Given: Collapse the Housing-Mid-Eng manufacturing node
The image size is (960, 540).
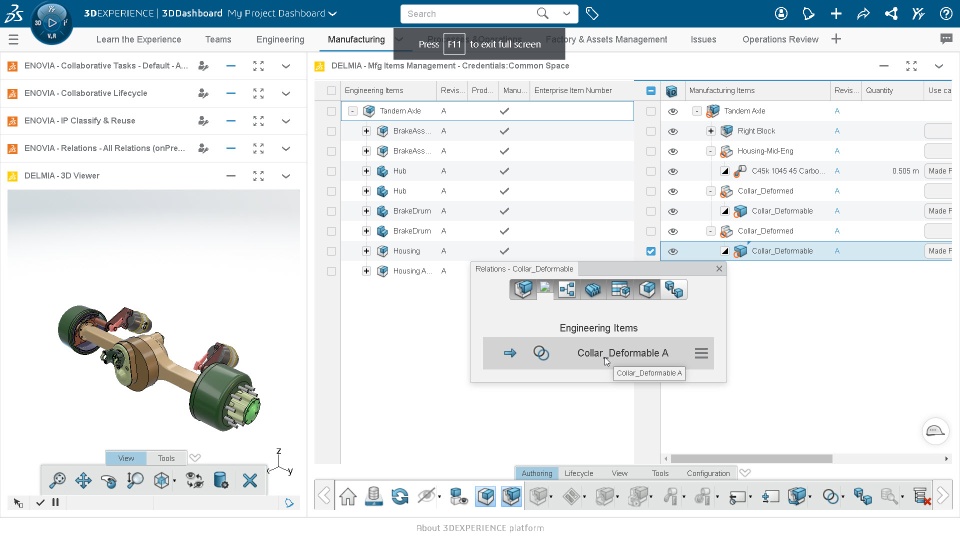Looking at the screenshot, I should coord(711,151).
